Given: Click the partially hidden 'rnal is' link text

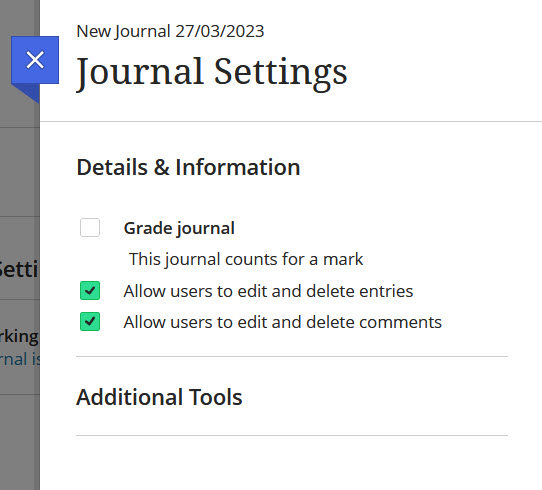Looking at the screenshot, I should coord(20,359).
